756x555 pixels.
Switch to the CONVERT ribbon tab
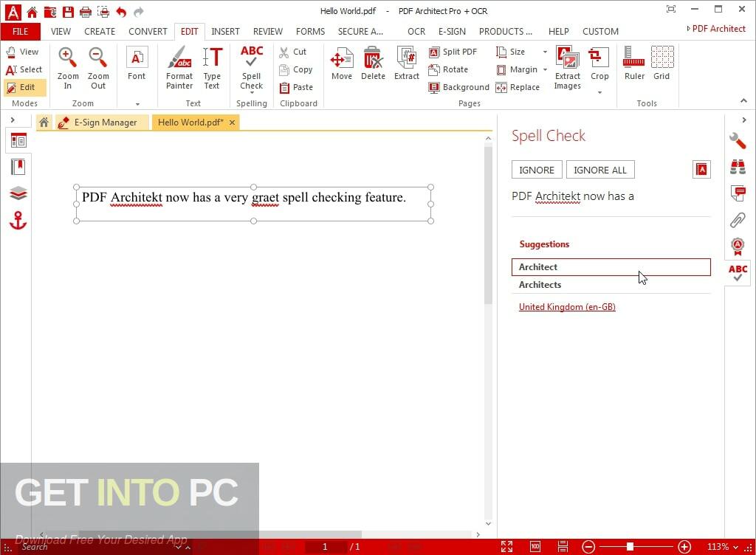pos(148,32)
